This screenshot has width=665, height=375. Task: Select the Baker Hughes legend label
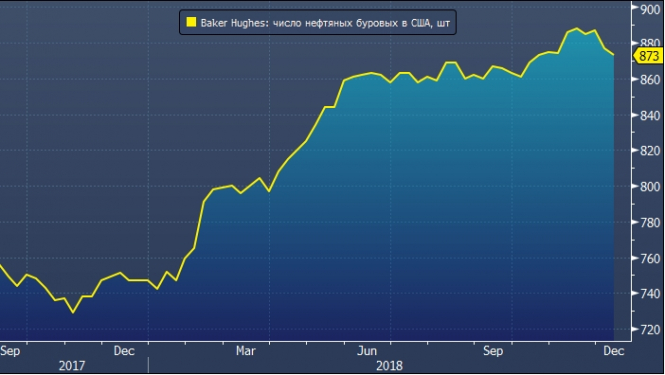coord(325,23)
